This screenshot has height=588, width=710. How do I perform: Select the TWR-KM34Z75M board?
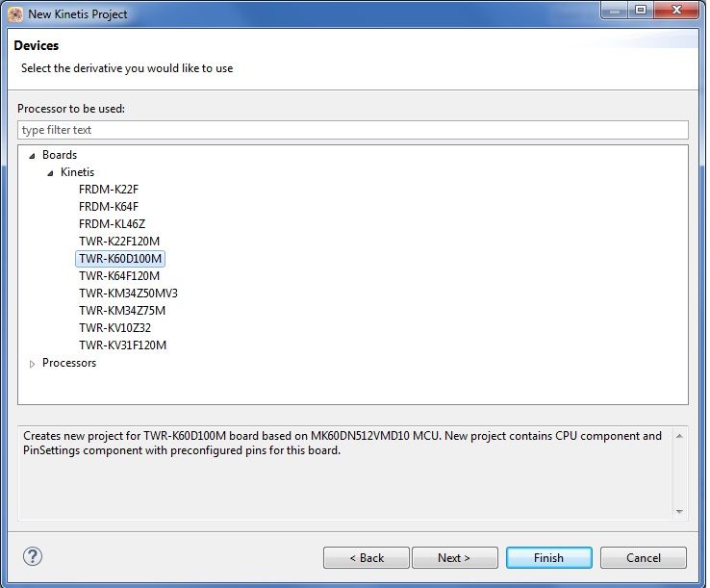122,310
